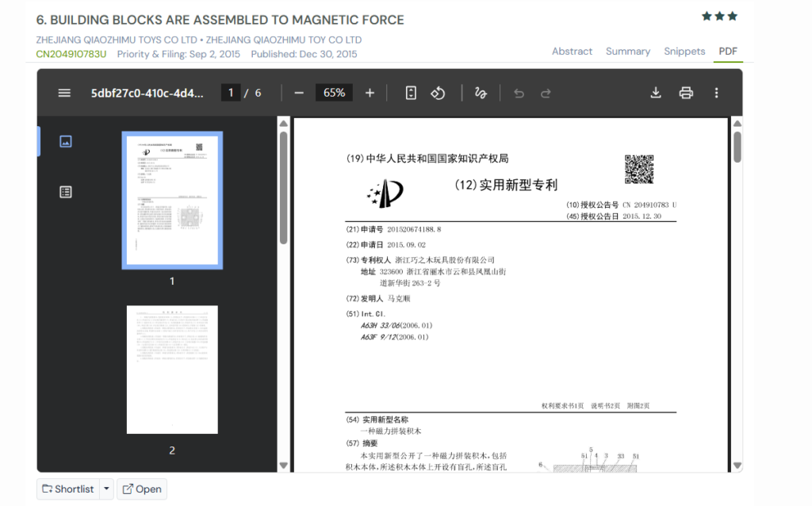Select the page thumbnails view icon

[x=64, y=140]
